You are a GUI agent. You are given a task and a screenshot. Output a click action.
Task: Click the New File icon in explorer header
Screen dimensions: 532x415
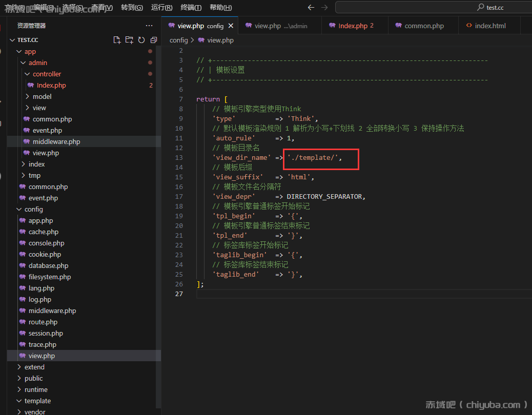pos(117,40)
